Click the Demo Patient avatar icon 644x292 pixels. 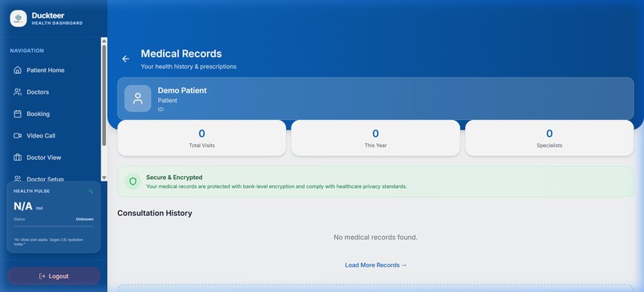pos(138,98)
